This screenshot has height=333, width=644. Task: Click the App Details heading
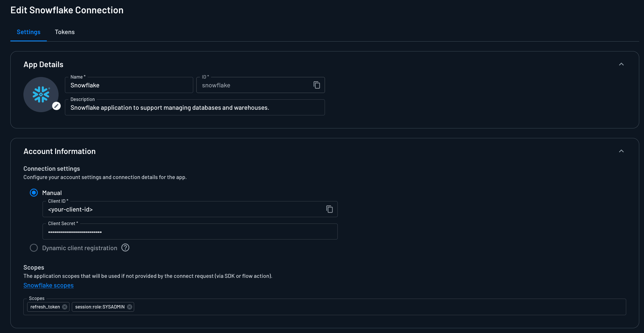coord(43,64)
